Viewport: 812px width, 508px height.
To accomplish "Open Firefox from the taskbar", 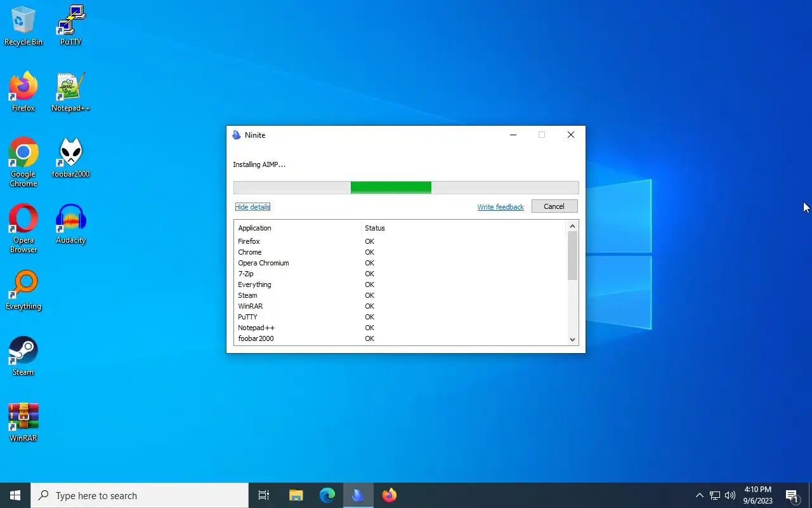I will point(389,495).
